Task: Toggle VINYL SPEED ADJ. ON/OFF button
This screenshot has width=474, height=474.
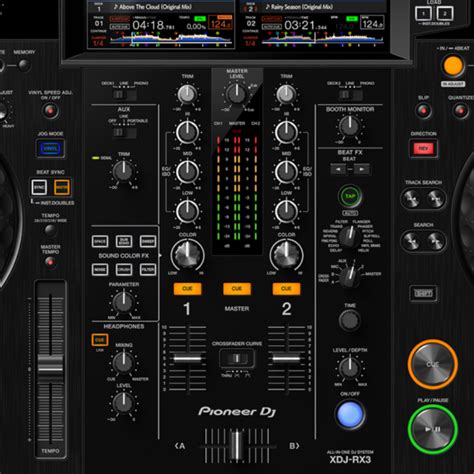Action: point(50,111)
